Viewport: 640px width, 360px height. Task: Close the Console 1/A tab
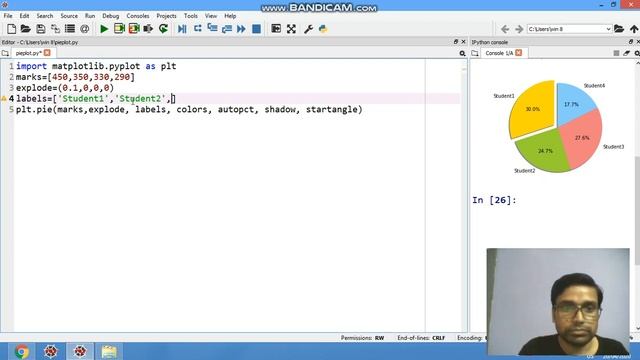pos(518,53)
